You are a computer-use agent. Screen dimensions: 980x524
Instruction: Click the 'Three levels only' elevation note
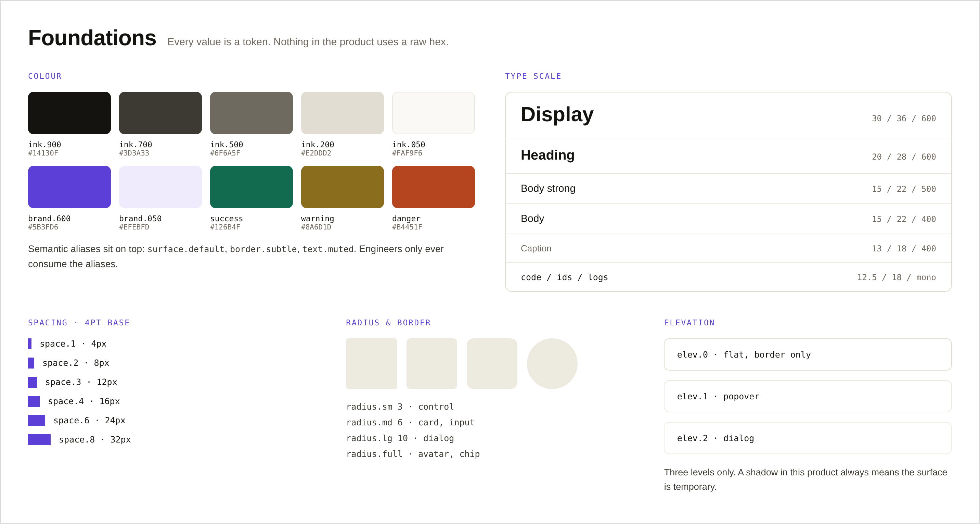805,479
